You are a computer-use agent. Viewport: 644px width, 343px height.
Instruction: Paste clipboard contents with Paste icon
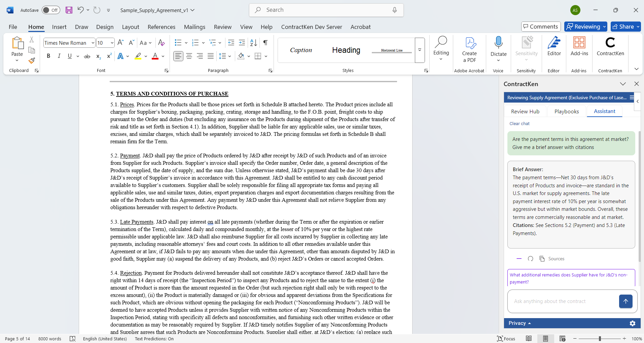17,44
